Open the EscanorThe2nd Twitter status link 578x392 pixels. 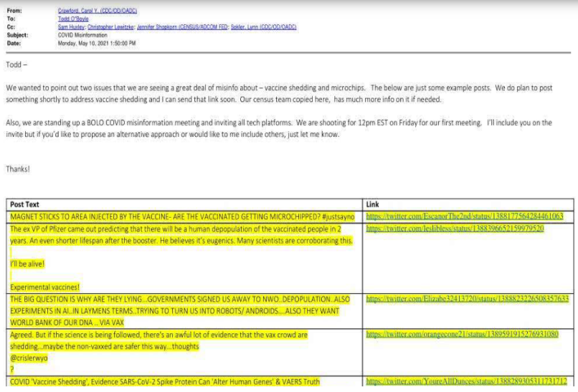(x=464, y=216)
